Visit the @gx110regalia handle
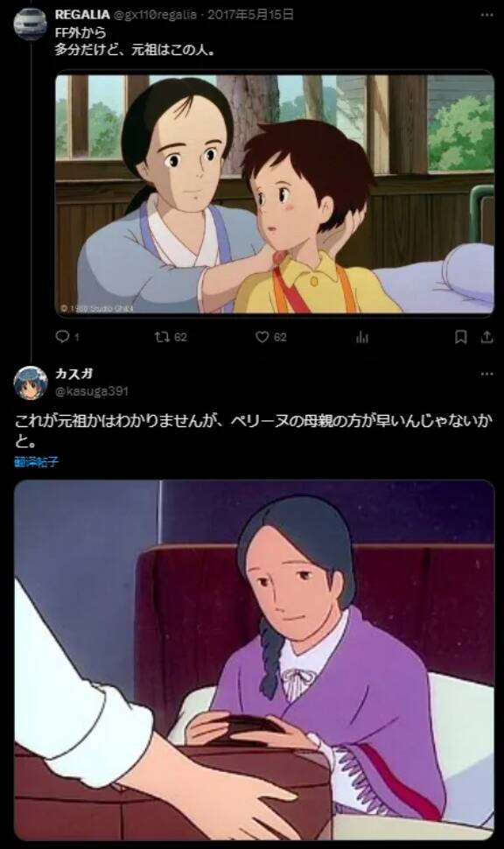The height and width of the screenshot is (849, 504). tap(155, 15)
